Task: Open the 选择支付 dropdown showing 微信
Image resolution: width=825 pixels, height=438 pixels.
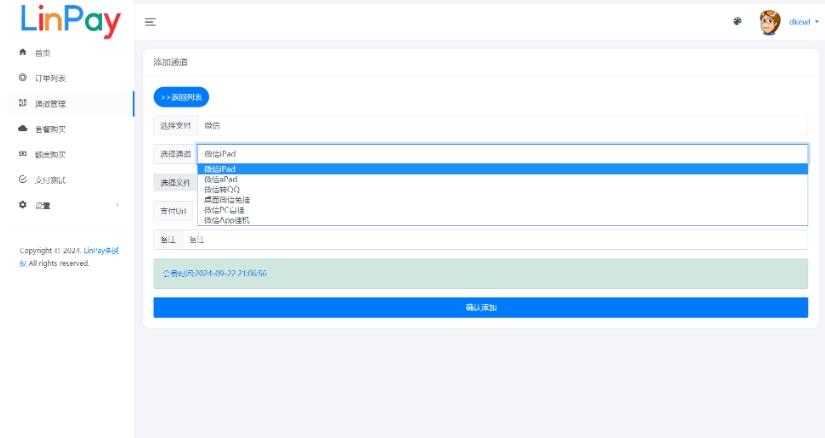Action: 502,125
